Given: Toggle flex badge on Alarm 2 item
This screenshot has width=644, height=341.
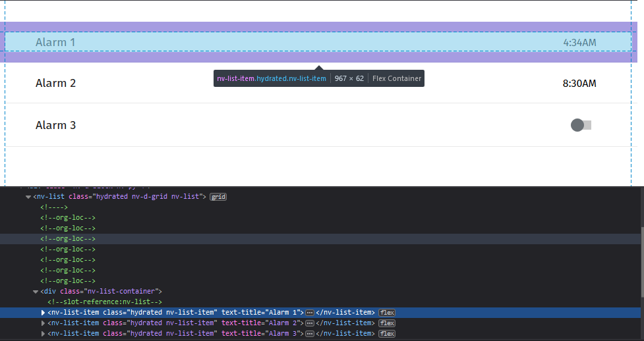Looking at the screenshot, I should 387,323.
